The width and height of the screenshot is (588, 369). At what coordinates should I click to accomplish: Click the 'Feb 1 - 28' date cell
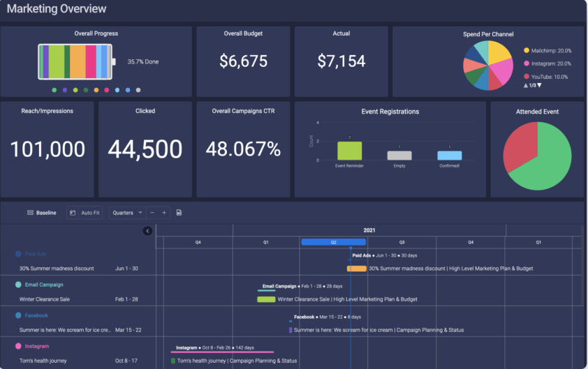pos(127,299)
